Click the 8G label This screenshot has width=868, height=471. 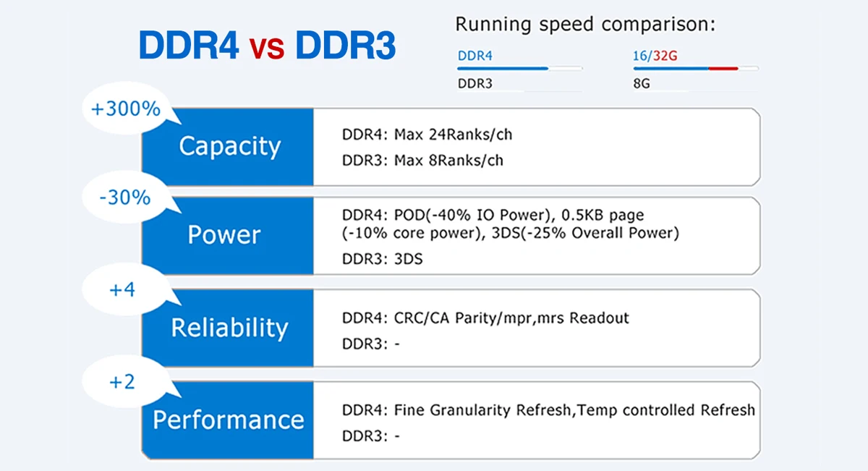pos(642,83)
